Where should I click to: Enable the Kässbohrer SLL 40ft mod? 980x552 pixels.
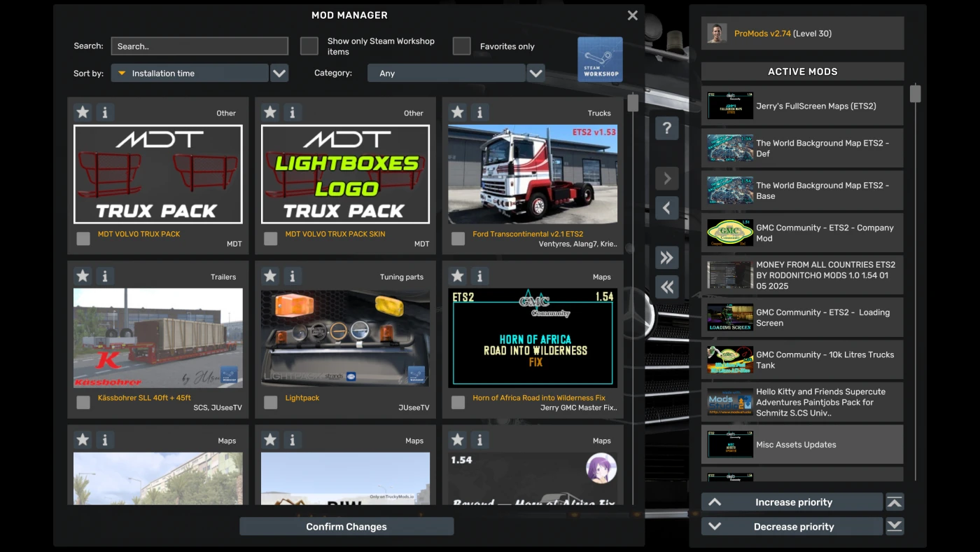coord(83,402)
